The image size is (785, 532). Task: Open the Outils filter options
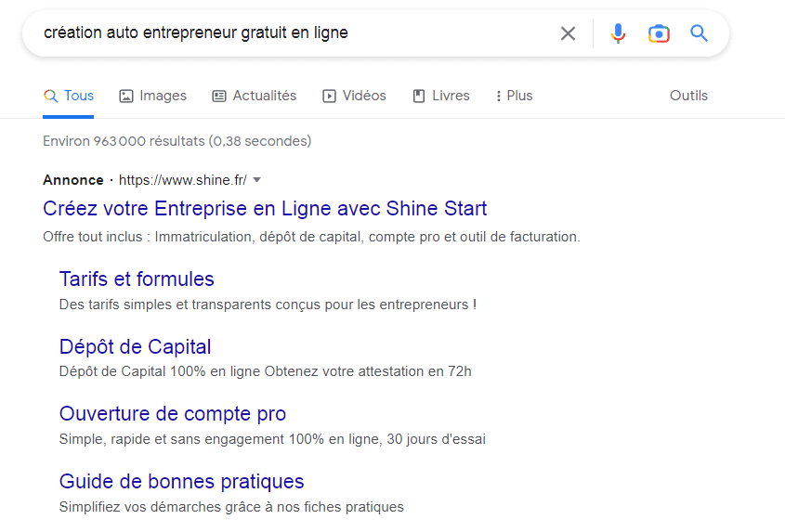pos(688,96)
